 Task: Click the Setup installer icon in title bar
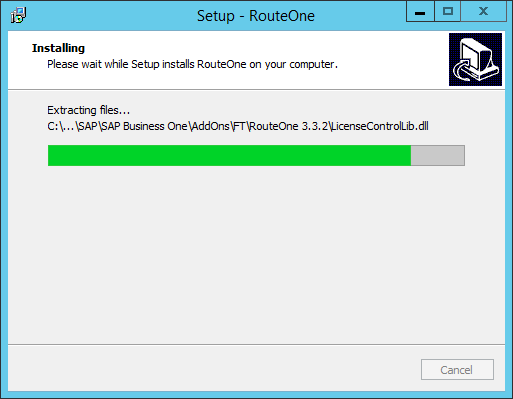coord(18,15)
